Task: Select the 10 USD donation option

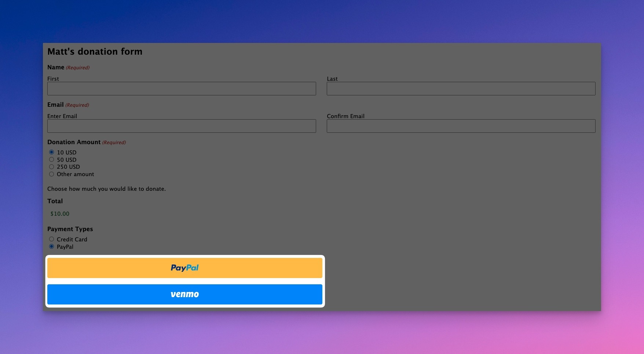Action: pyautogui.click(x=51, y=152)
